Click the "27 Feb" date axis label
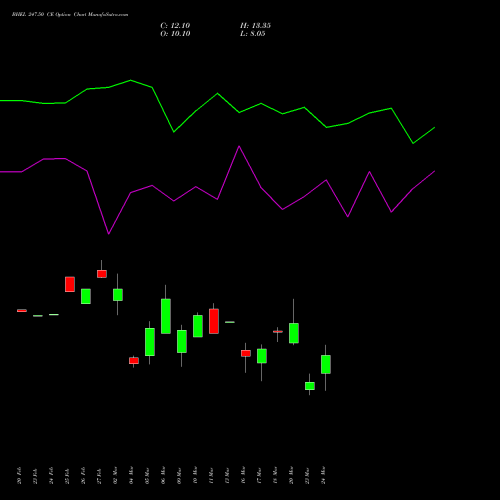500x500 pixels. coord(99,475)
